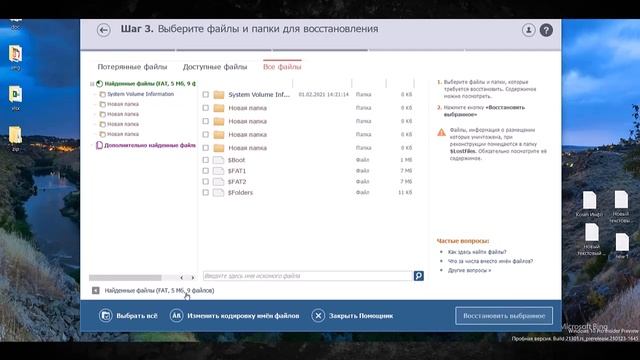This screenshot has height=360, width=640.
Task: Open help question mark icon
Action: click(x=546, y=30)
